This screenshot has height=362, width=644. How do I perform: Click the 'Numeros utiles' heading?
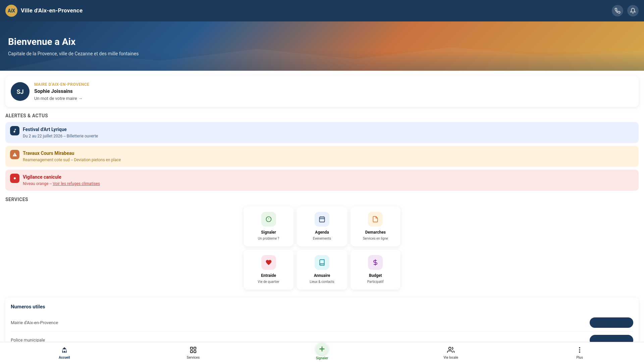pos(28,307)
